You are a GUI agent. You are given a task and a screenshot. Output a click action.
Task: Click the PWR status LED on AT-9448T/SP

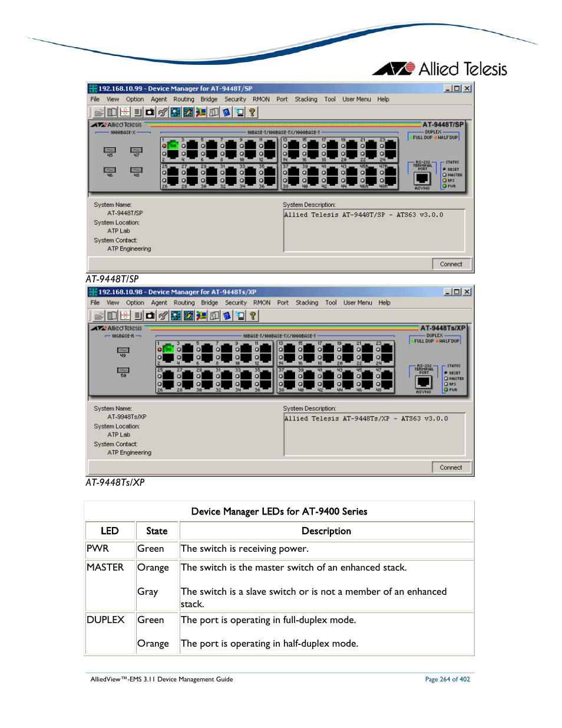(x=445, y=186)
